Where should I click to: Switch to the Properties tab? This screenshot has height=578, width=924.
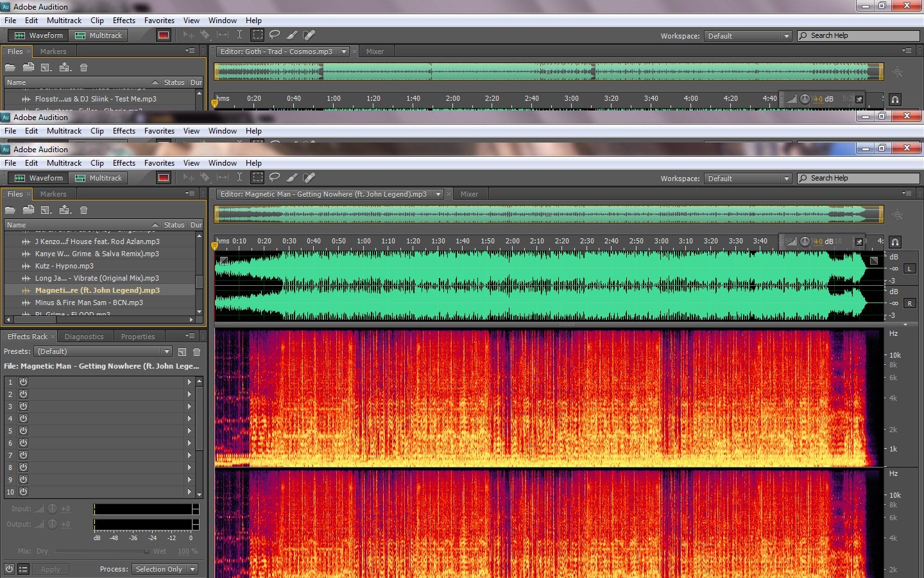click(138, 337)
